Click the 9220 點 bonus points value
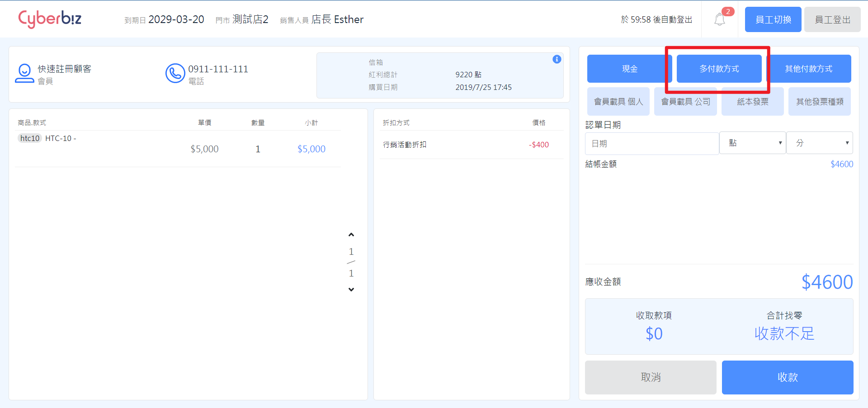Image resolution: width=868 pixels, height=408 pixels. pyautogui.click(x=468, y=75)
